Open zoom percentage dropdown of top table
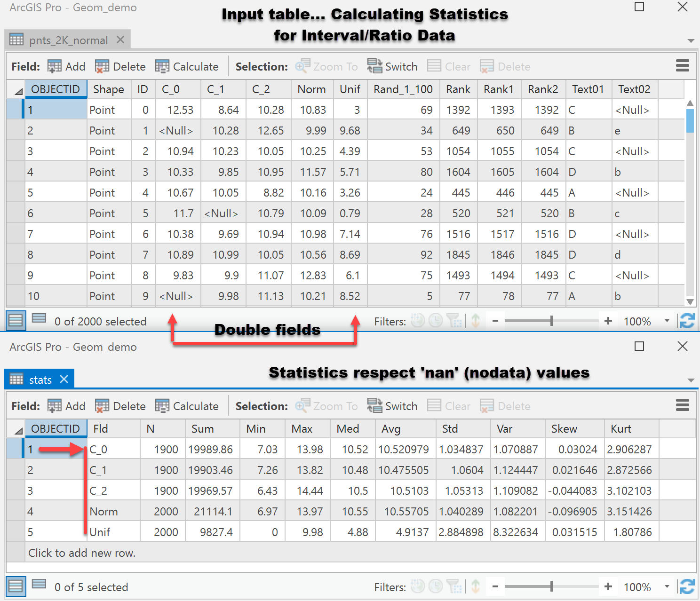This screenshot has height=601, width=700. [667, 321]
